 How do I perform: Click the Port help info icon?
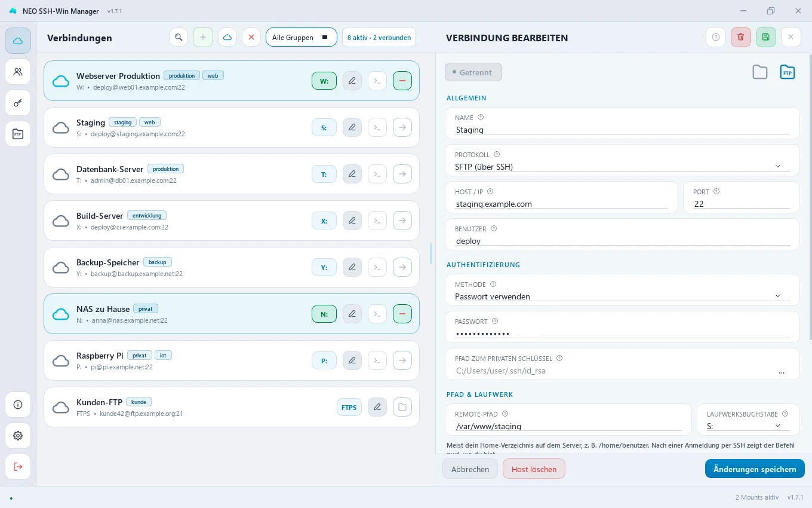click(x=716, y=192)
